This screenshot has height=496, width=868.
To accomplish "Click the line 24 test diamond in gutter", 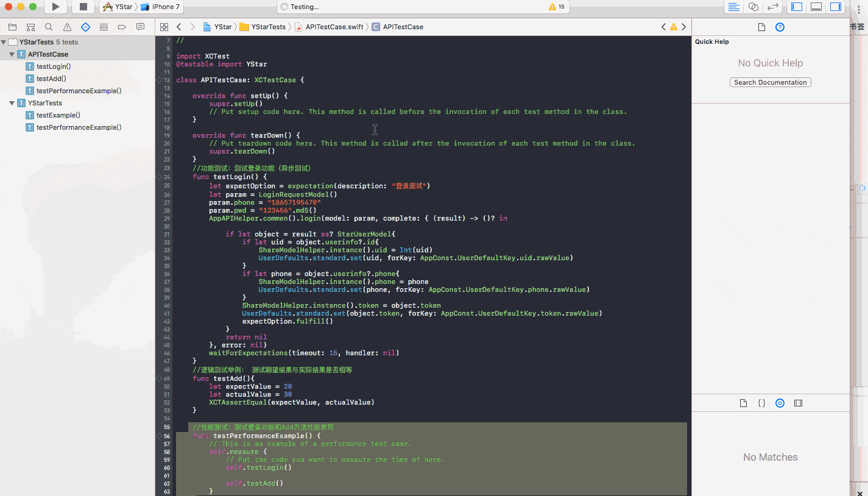I will [x=159, y=177].
